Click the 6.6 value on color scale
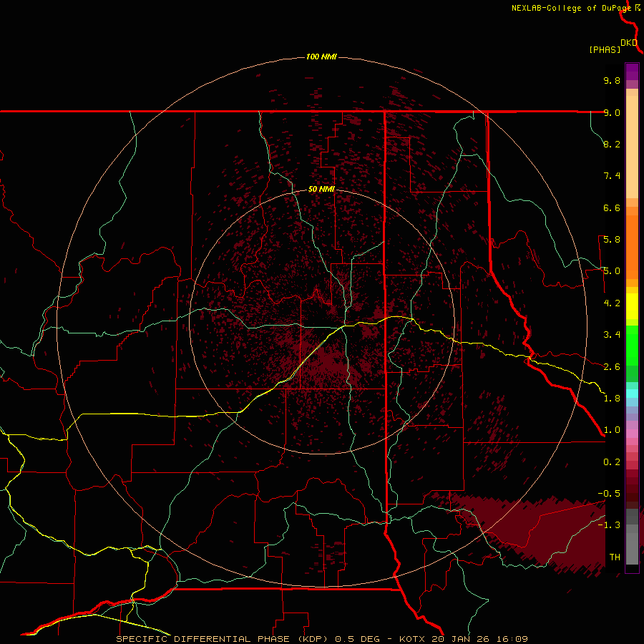This screenshot has width=644, height=644. (612, 208)
